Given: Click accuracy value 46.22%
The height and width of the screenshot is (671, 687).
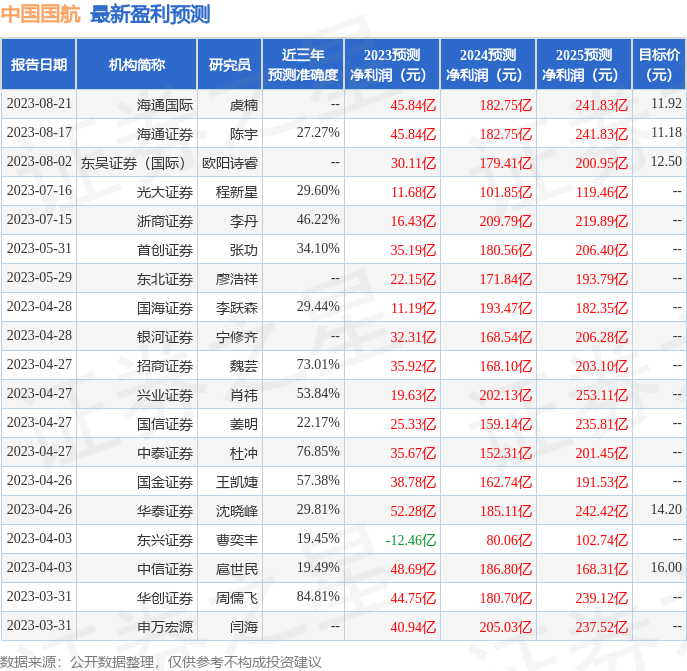Looking at the screenshot, I should (x=318, y=219).
